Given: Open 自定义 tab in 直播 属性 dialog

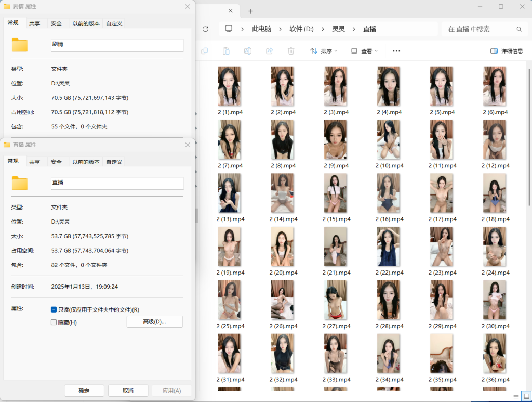Looking at the screenshot, I should 114,162.
